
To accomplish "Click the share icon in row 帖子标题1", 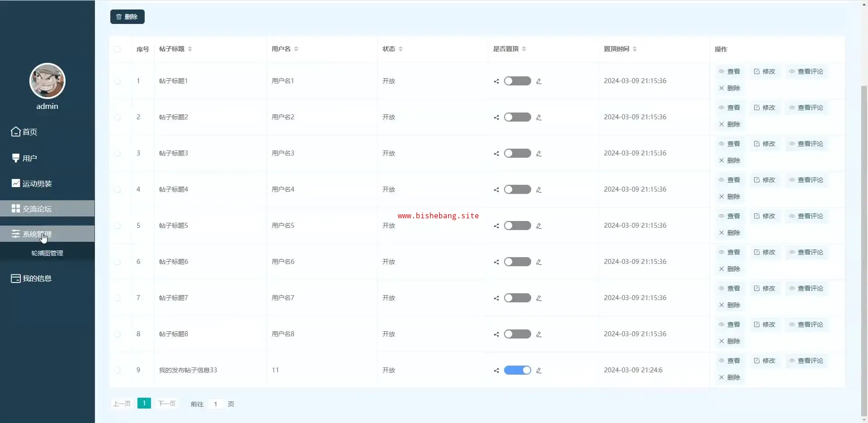I will 496,81.
